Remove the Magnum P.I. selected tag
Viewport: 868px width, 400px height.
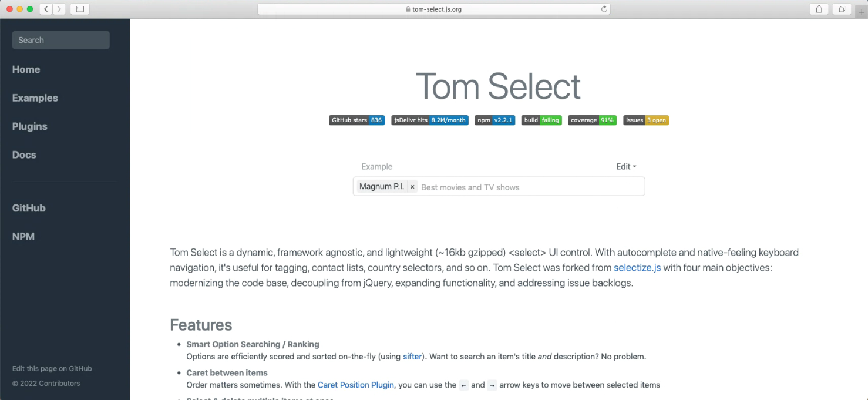pyautogui.click(x=412, y=186)
